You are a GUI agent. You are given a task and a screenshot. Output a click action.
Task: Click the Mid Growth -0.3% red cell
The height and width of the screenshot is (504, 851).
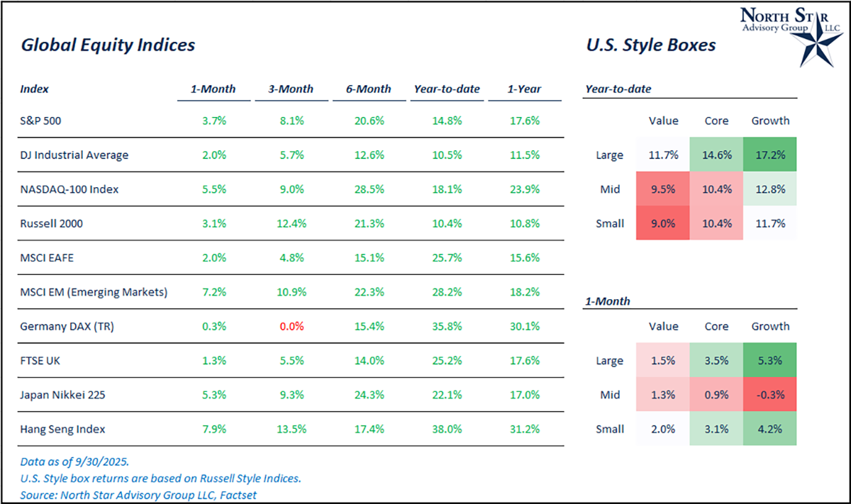pyautogui.click(x=770, y=395)
